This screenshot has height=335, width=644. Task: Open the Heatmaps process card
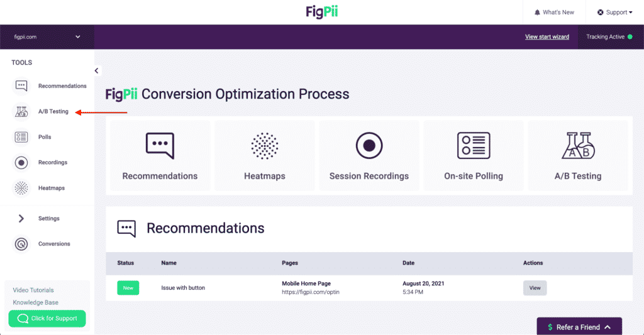[x=264, y=155]
